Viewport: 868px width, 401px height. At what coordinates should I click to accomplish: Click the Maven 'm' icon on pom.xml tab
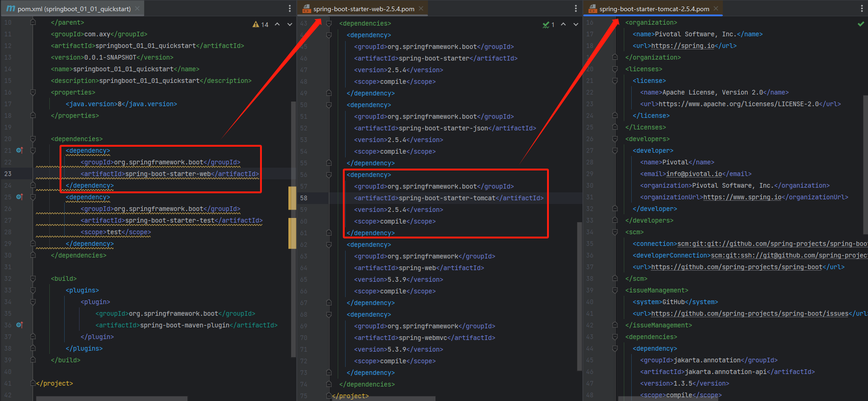pyautogui.click(x=10, y=8)
